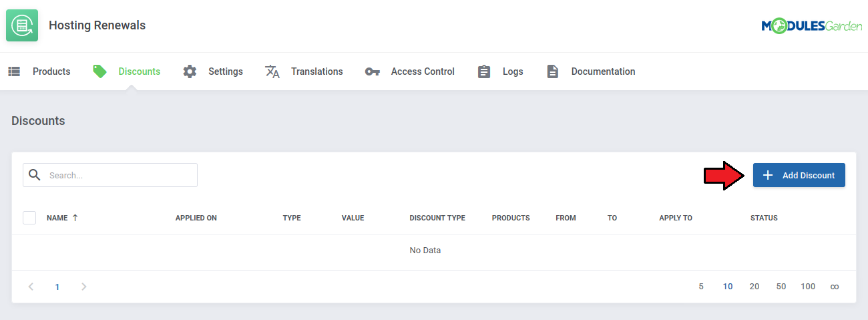Screen dimensions: 868x320
Task: Click the NAME column sort arrow
Action: 75,218
